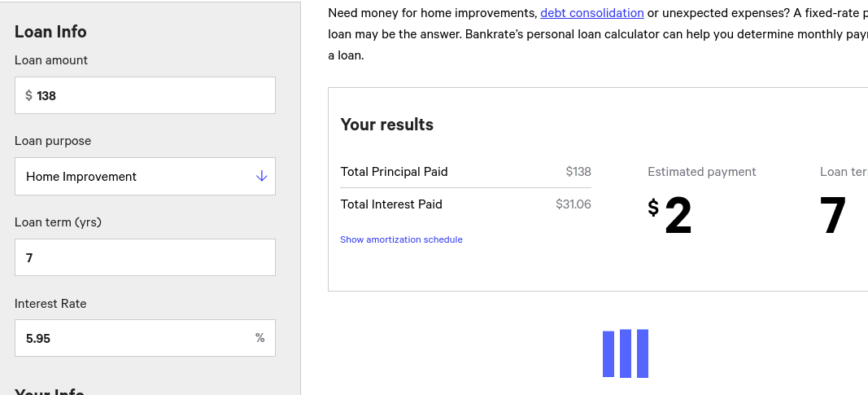868x395 pixels.
Task: Open the Home Improvement loan purpose dropdown
Action: [x=145, y=176]
